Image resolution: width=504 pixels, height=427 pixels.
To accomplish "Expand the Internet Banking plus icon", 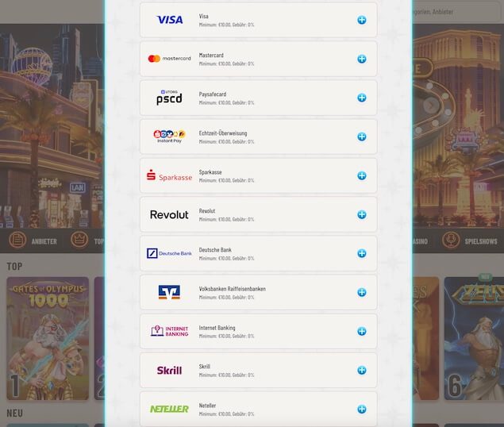I will (x=362, y=331).
